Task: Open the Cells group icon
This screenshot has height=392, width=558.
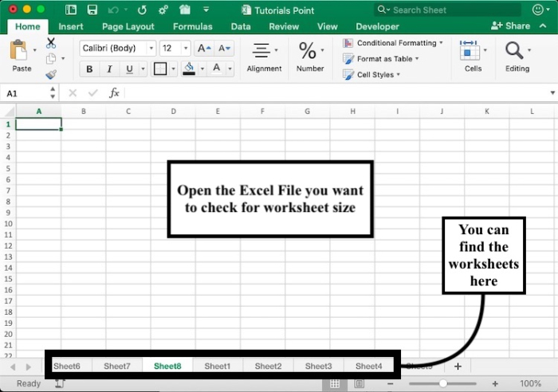Action: 470,50
